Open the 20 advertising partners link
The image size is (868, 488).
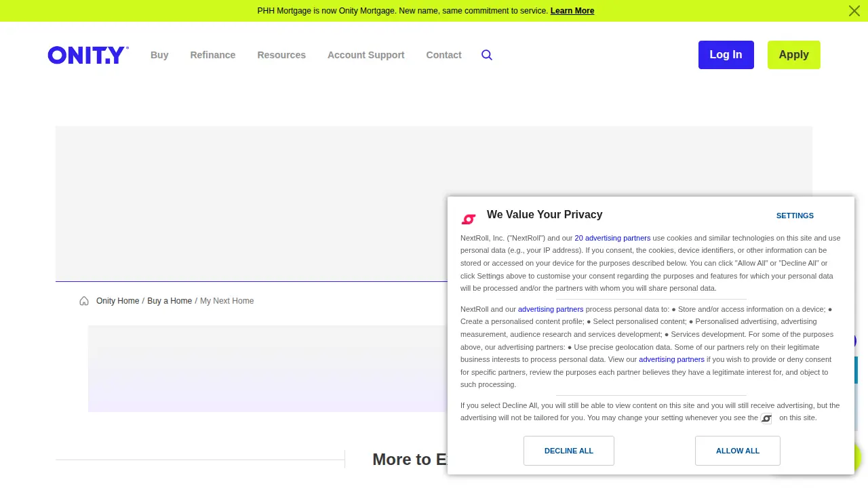coord(612,238)
